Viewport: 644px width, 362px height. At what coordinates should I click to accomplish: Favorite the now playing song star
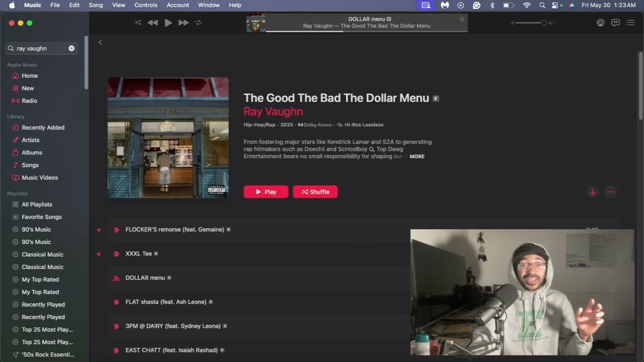coord(462,19)
